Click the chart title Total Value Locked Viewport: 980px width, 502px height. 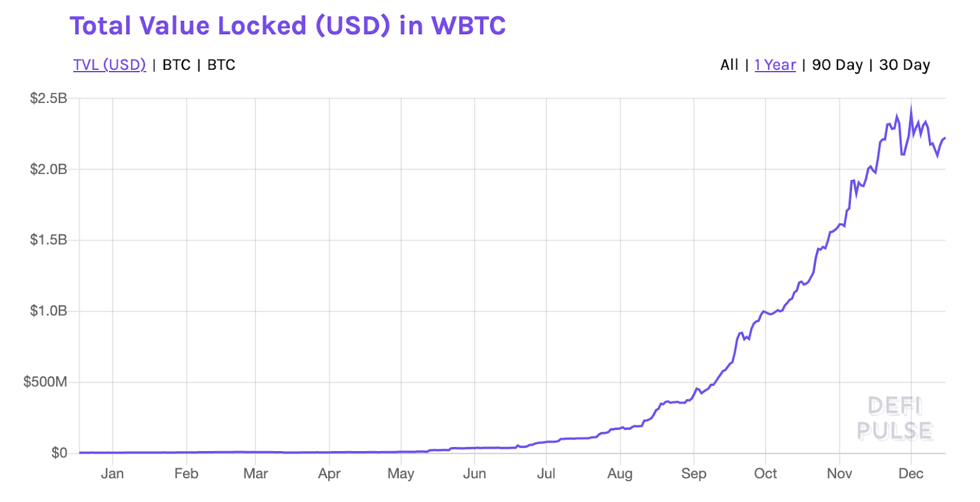tap(288, 26)
